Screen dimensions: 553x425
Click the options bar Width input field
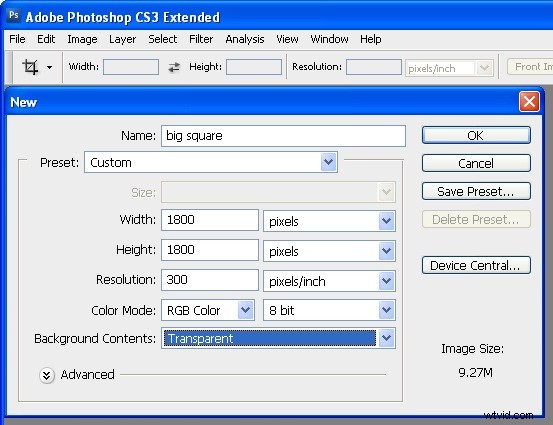click(x=131, y=67)
